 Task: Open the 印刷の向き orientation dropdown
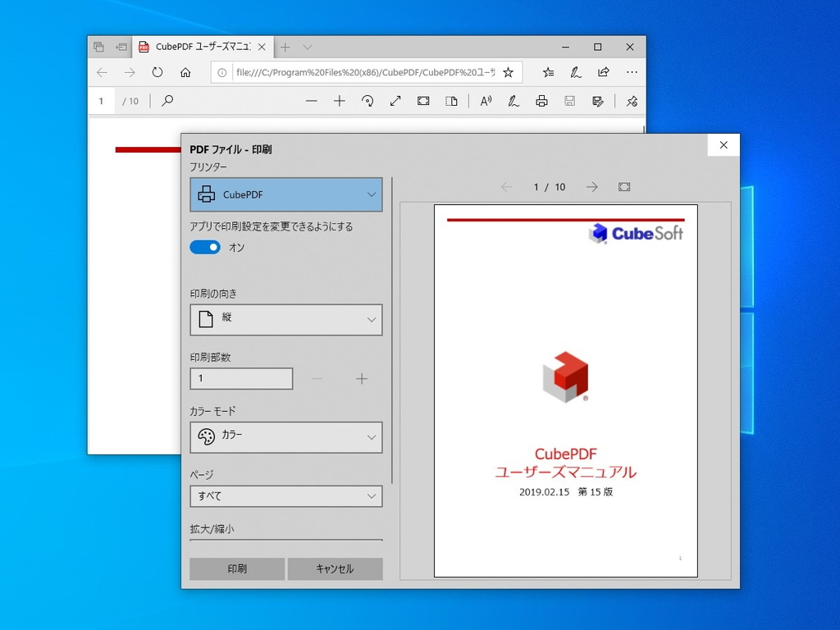coord(285,319)
